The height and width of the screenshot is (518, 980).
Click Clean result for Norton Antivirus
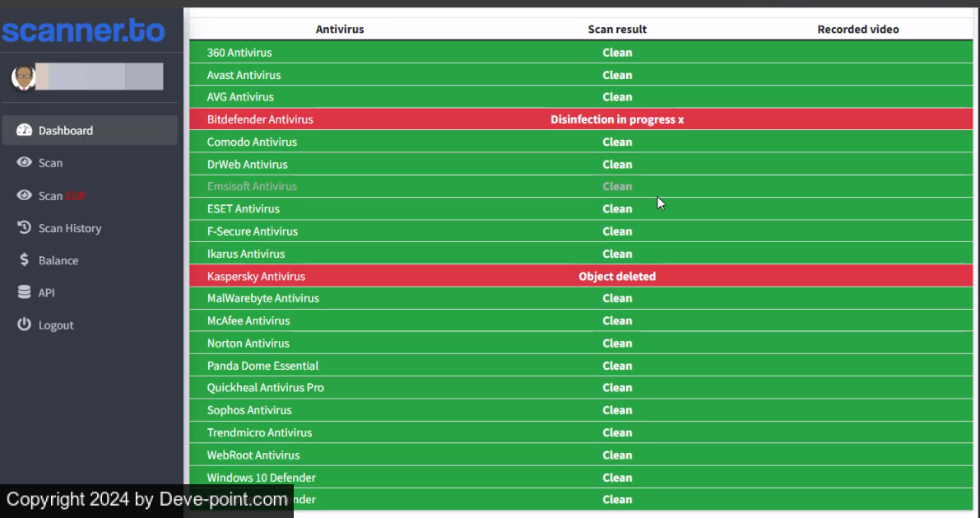click(x=617, y=343)
